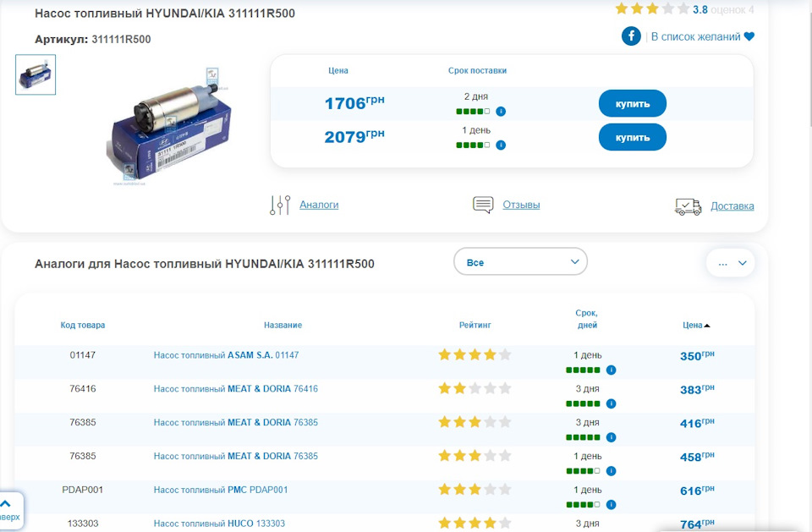Open Насос топливный PMC PDAP001
Screen dimensions: 812x532
(x=221, y=490)
